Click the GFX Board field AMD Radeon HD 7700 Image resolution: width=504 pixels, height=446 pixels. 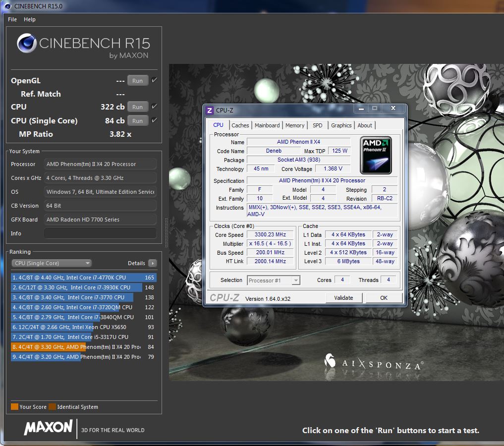[x=100, y=220]
